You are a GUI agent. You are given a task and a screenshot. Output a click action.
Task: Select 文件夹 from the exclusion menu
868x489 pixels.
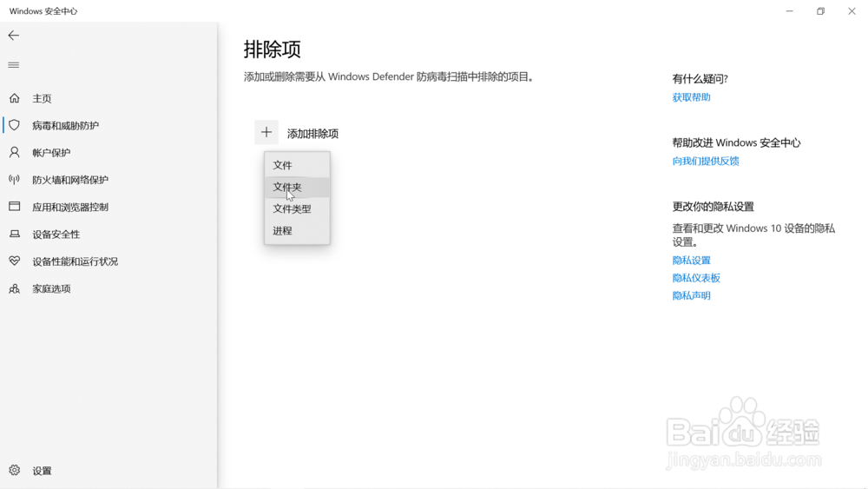coord(297,188)
